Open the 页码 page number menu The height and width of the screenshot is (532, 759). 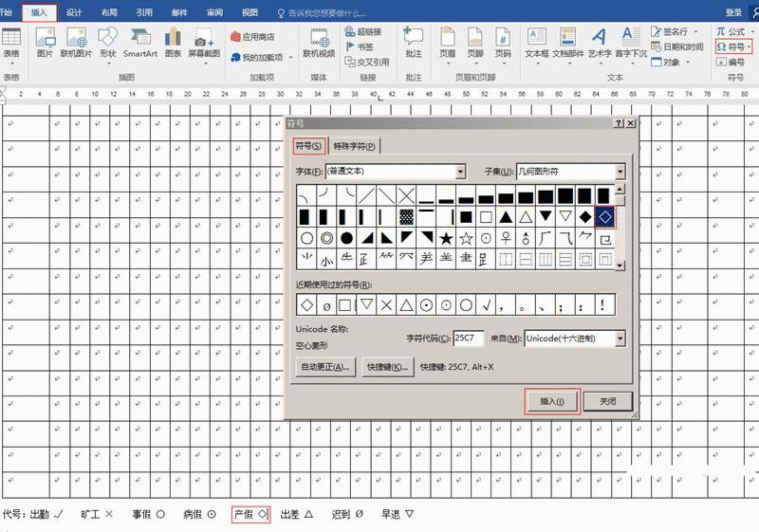pyautogui.click(x=503, y=45)
